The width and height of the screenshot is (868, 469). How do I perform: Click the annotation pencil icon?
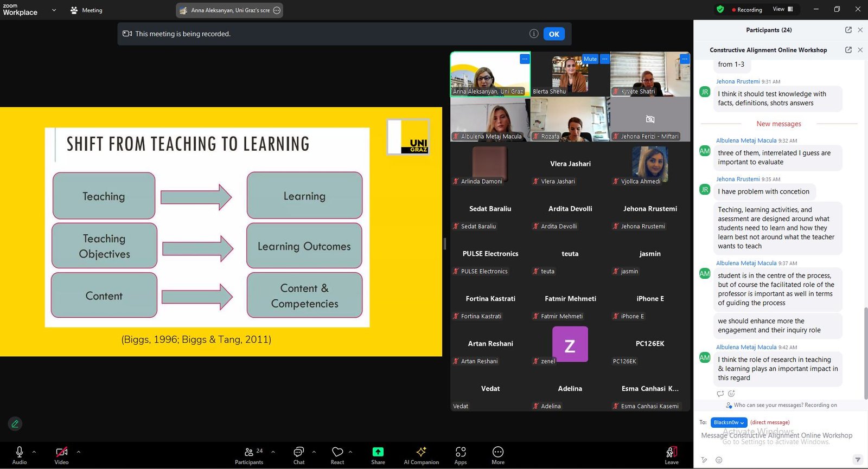tap(15, 424)
